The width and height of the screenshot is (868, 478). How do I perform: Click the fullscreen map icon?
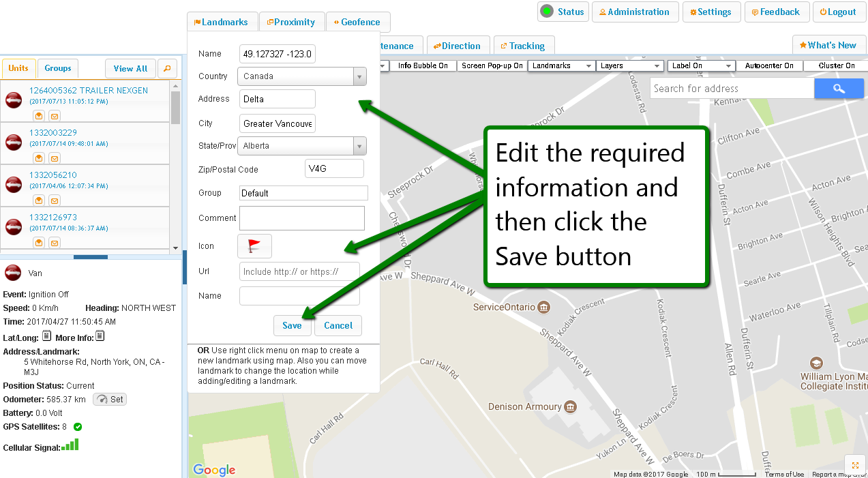pos(855,465)
